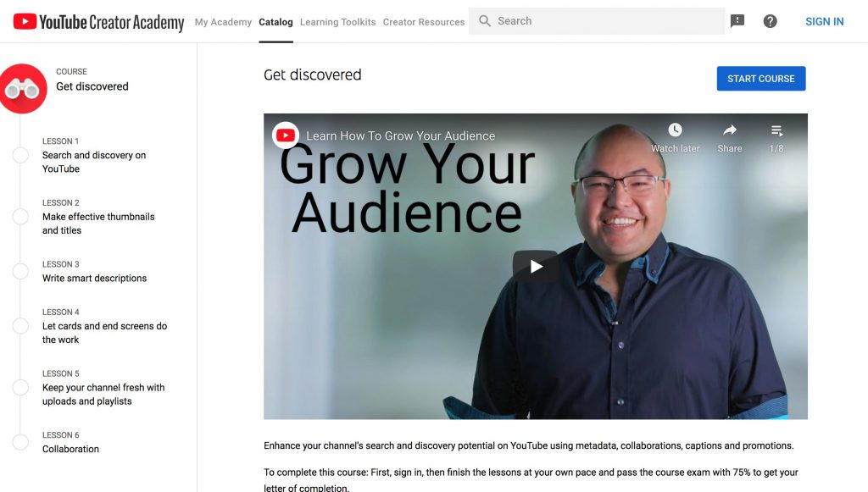Open Lesson 4 Let cards and end screens

click(104, 326)
